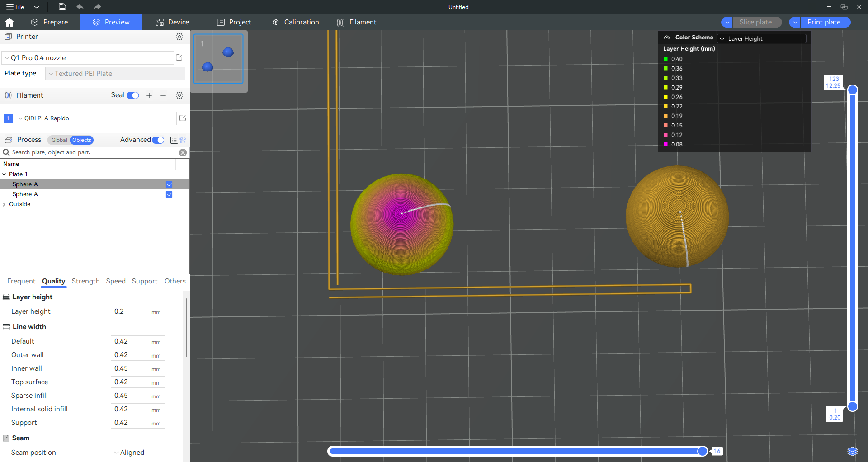
Task: Toggle the Seal switch
Action: pyautogui.click(x=133, y=95)
